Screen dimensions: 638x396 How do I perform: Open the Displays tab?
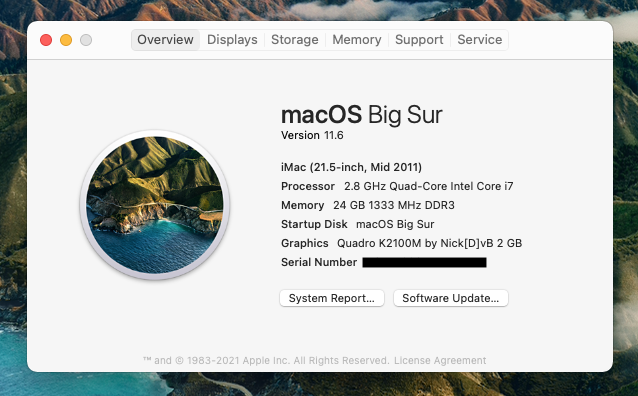pos(232,40)
